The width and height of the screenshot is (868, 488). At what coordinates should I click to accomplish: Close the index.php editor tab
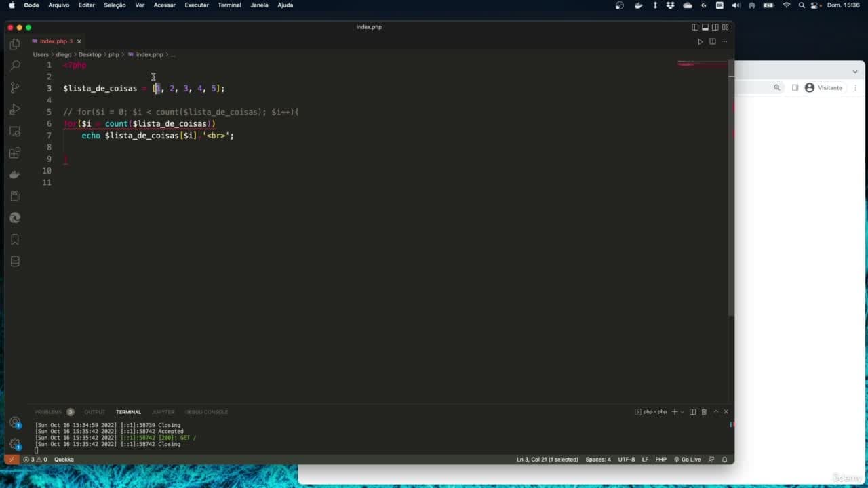[79, 41]
